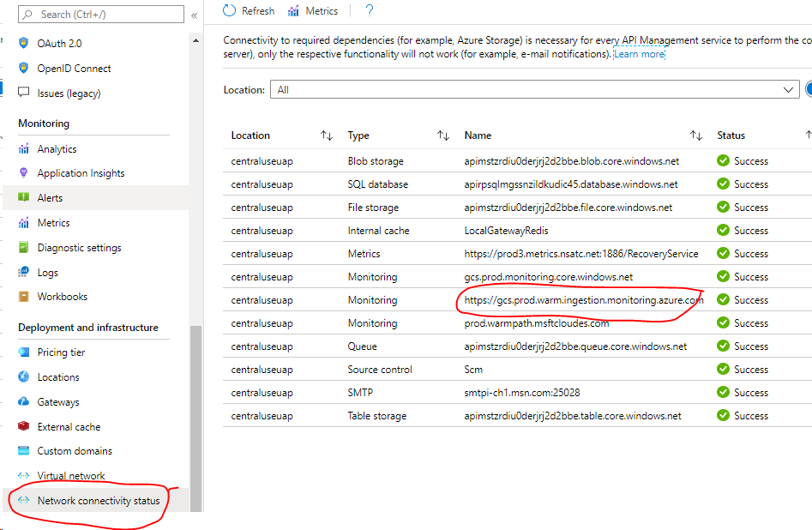Click the Network connectivity status icon

coord(23,501)
